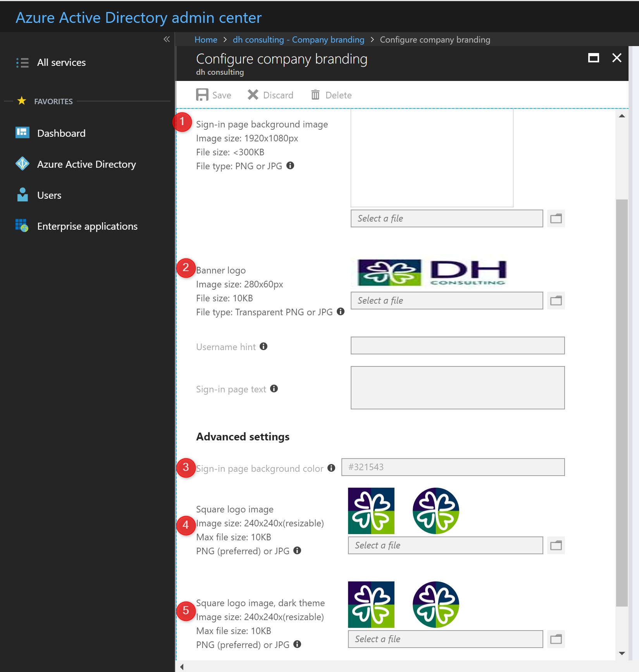Show info for square logo PNG preference

pyautogui.click(x=297, y=550)
